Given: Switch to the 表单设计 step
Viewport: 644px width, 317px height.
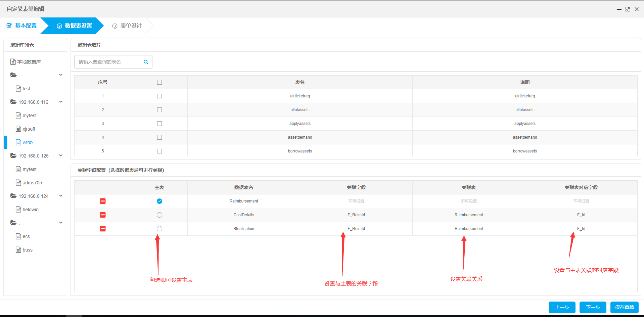Looking at the screenshot, I should [127, 26].
